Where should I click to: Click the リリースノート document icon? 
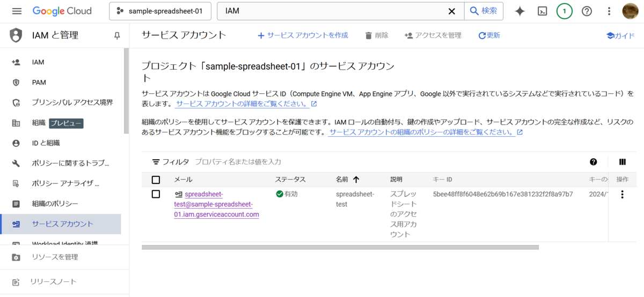(16, 281)
